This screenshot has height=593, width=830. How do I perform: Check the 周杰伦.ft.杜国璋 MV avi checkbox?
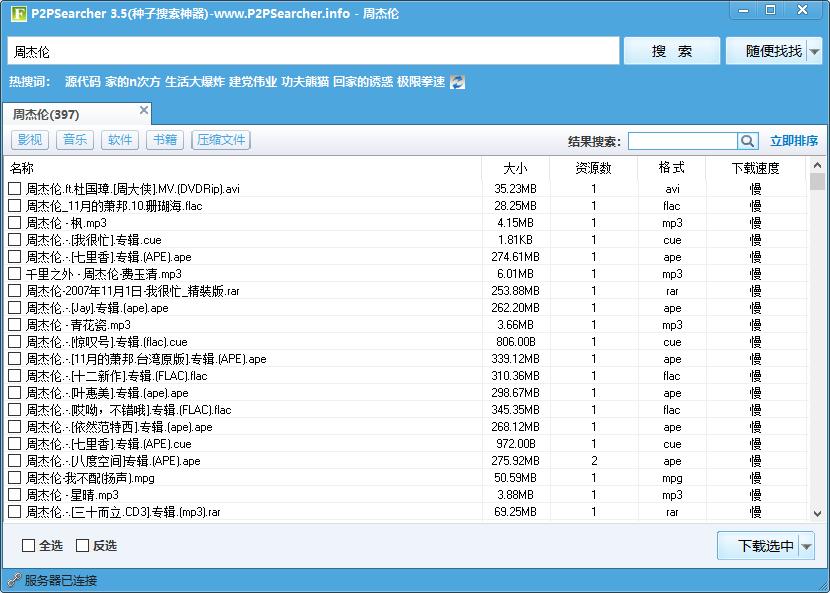click(x=15, y=188)
